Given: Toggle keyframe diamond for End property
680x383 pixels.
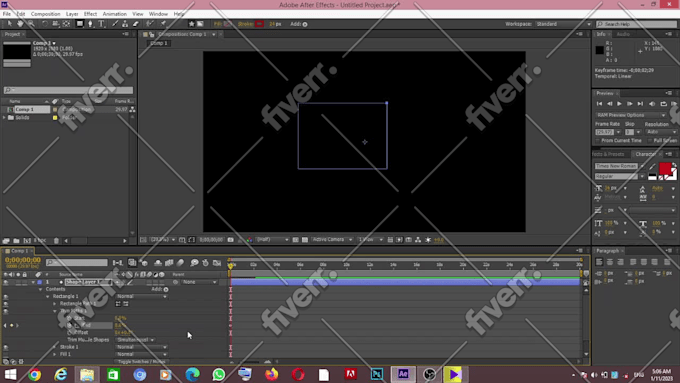Looking at the screenshot, I should pos(12,325).
